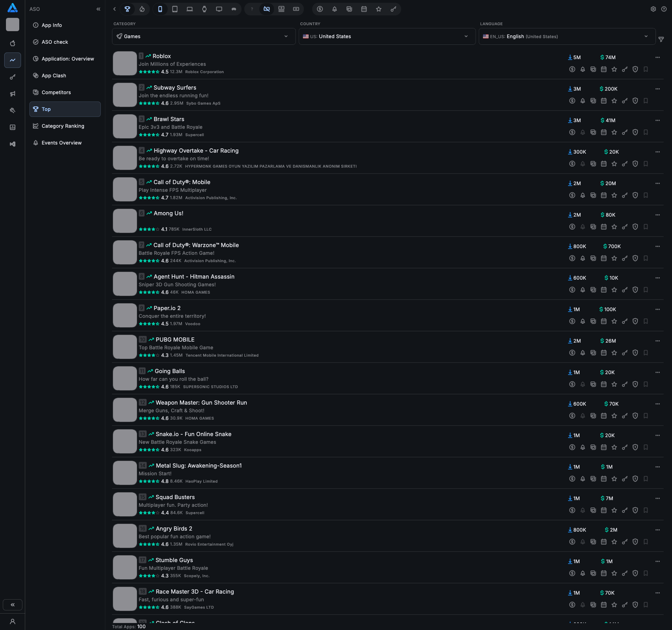Toggle the bookmark for Among Us!
The image size is (672, 630).
click(x=646, y=227)
